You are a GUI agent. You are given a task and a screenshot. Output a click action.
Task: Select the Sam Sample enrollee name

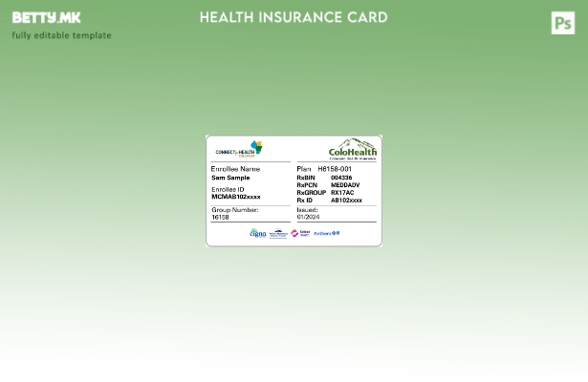230,178
